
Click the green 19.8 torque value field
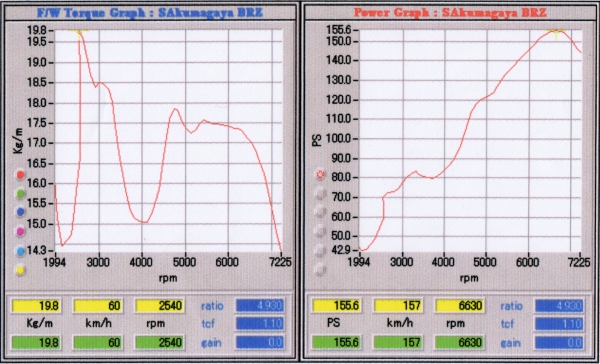pos(36,342)
